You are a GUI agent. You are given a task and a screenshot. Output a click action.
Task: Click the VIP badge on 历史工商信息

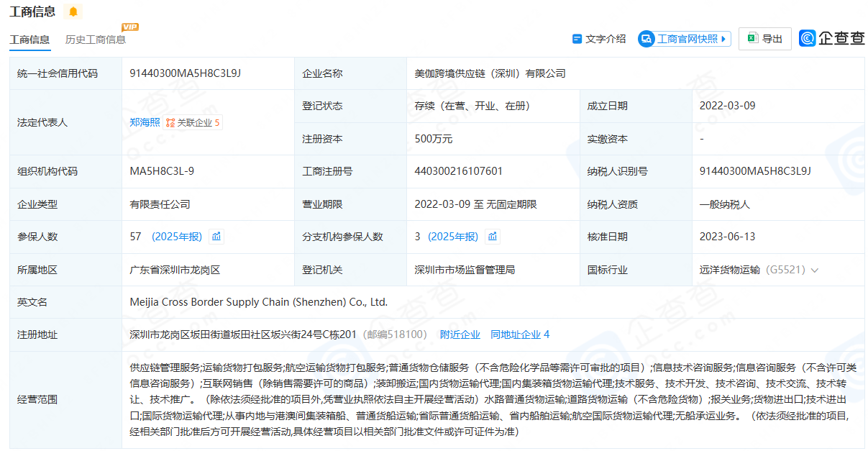pos(130,27)
